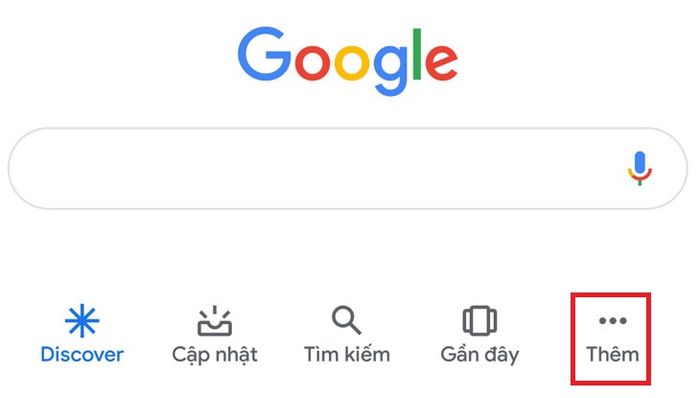Click the red-outlined highlighted menu box
This screenshot has height=398, width=700.
tap(611, 339)
